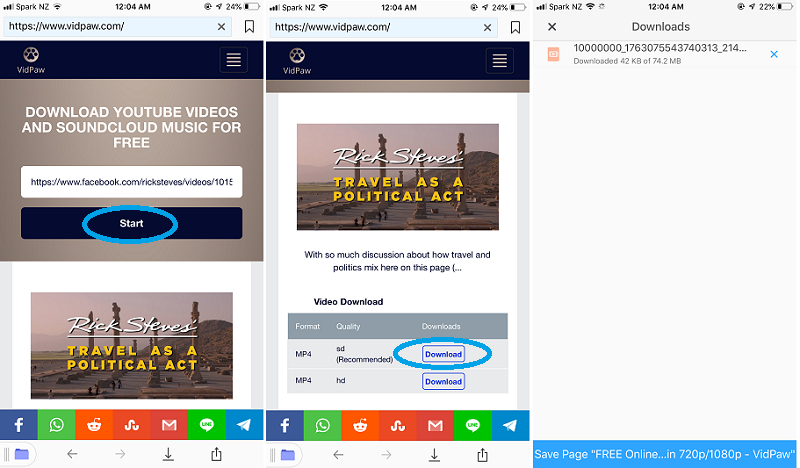Share via Gmail in left screen
The image size is (800, 468).
(x=169, y=425)
